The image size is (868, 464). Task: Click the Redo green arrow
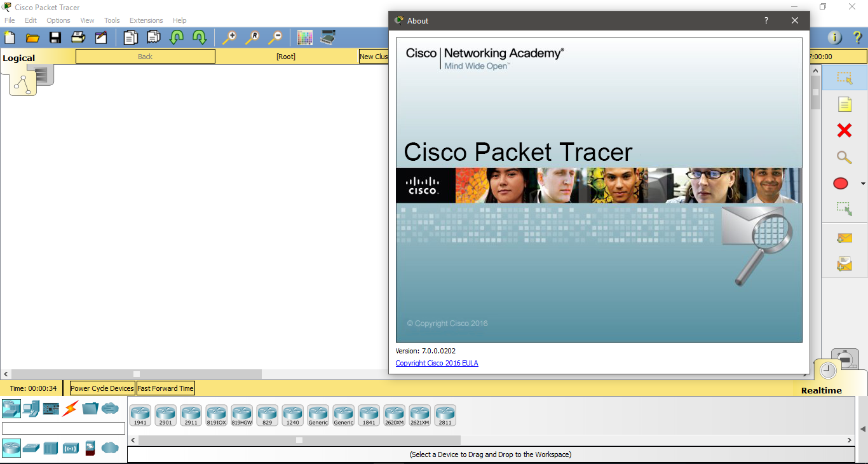pos(199,38)
